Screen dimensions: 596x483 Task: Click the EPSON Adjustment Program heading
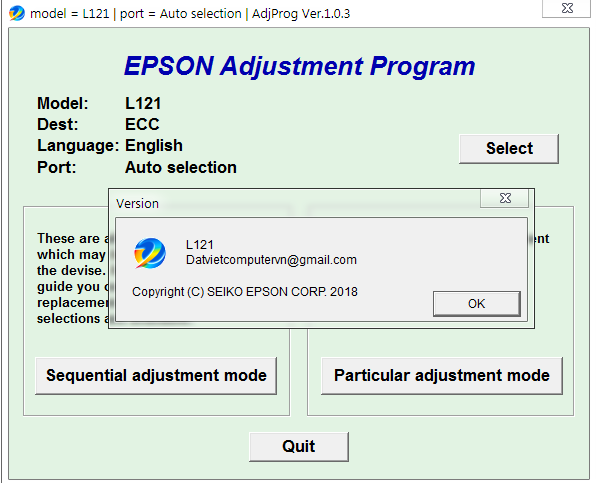coord(300,66)
